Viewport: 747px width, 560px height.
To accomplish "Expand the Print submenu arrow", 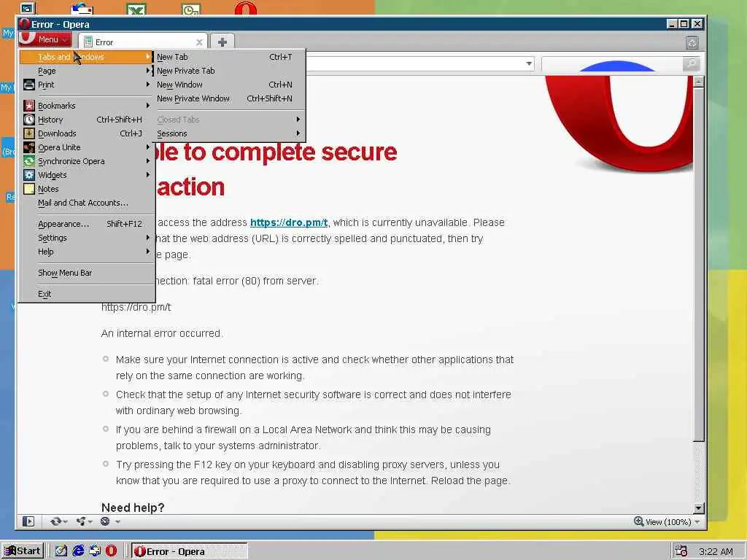I will click(147, 85).
